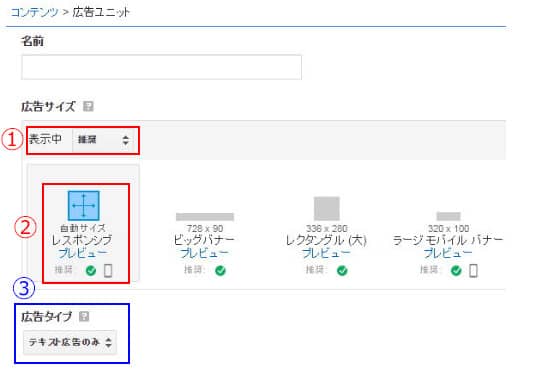Open プレビュー link under レクタングル (大)
533x369 pixels.
point(326,253)
